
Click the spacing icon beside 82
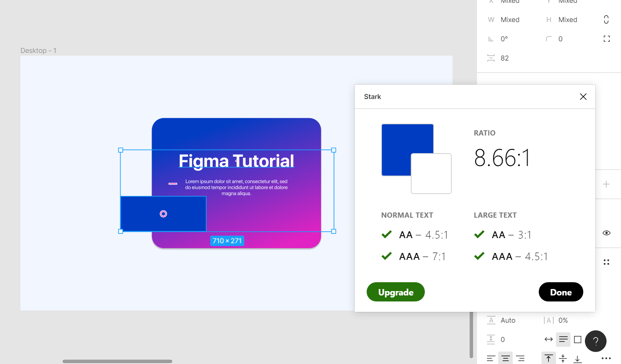[x=491, y=58]
